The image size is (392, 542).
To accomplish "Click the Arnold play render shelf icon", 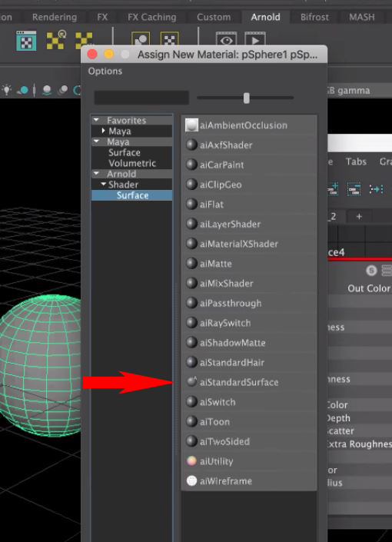I will click(255, 38).
